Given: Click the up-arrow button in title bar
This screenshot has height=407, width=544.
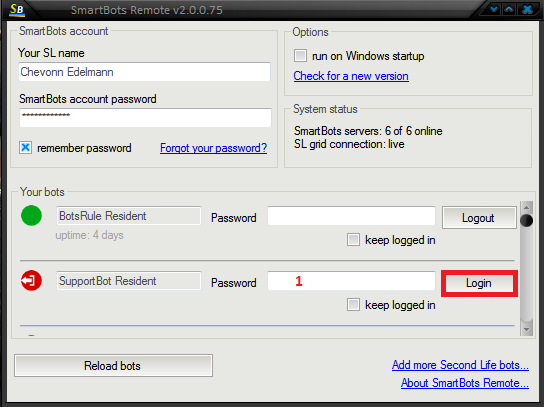Looking at the screenshot, I should click(509, 9).
